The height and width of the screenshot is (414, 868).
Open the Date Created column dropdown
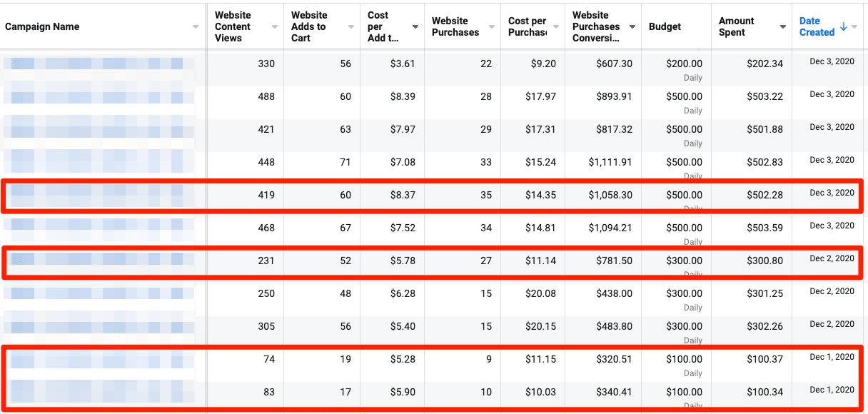tap(855, 27)
